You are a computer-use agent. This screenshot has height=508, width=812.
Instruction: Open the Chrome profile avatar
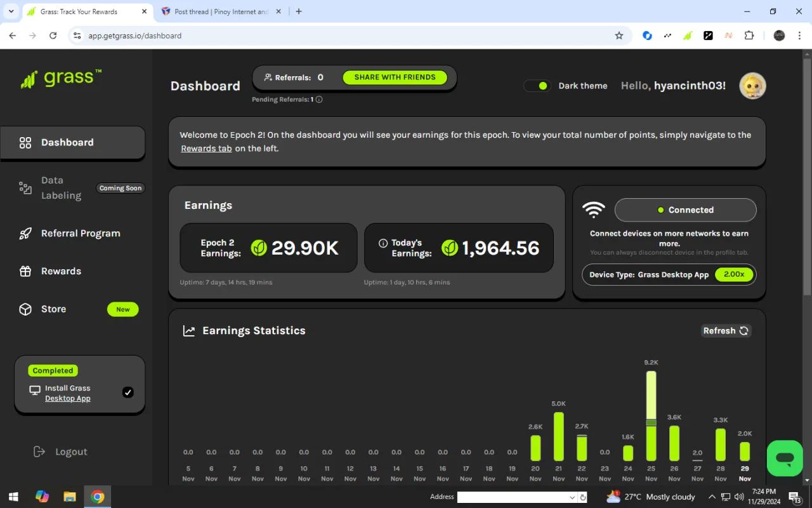pos(779,36)
